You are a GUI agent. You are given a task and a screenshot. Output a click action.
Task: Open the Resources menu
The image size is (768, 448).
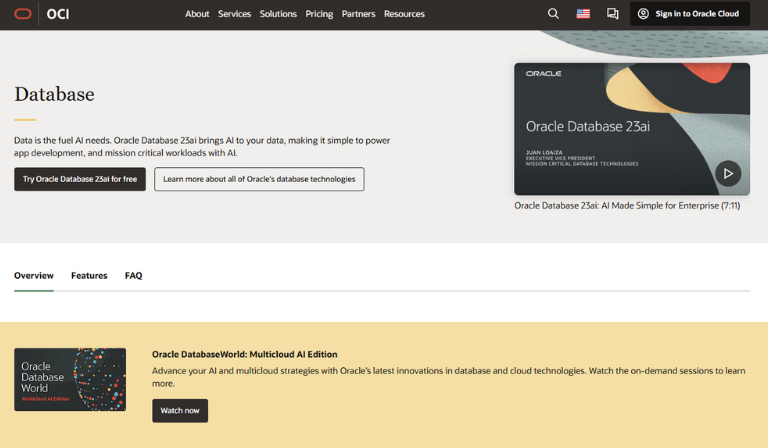404,14
